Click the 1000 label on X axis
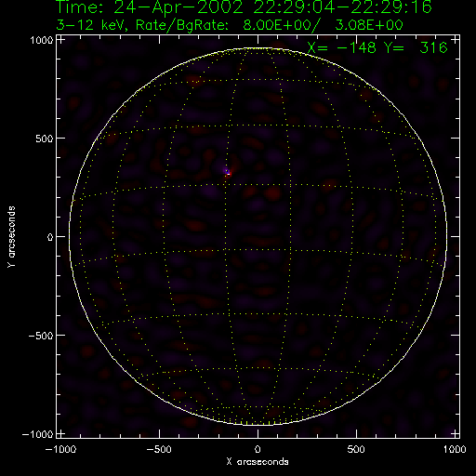This screenshot has width=476, height=476. tap(455, 449)
